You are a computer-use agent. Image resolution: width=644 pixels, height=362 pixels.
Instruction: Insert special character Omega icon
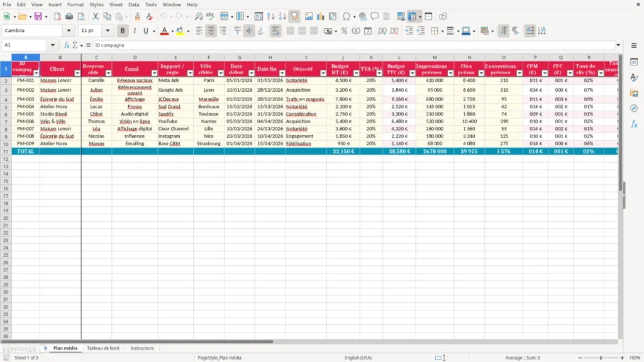(347, 16)
